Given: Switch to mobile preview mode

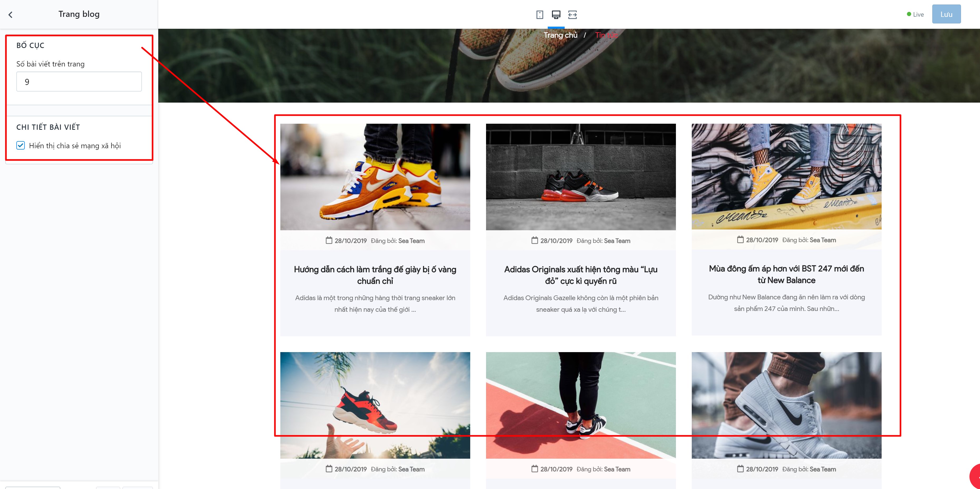Looking at the screenshot, I should (540, 15).
